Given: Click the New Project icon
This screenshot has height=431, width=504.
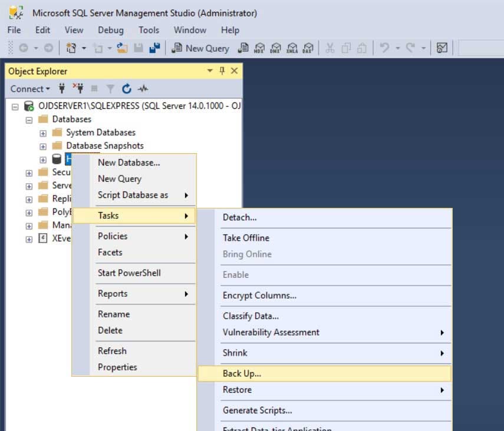Looking at the screenshot, I should pos(71,48).
